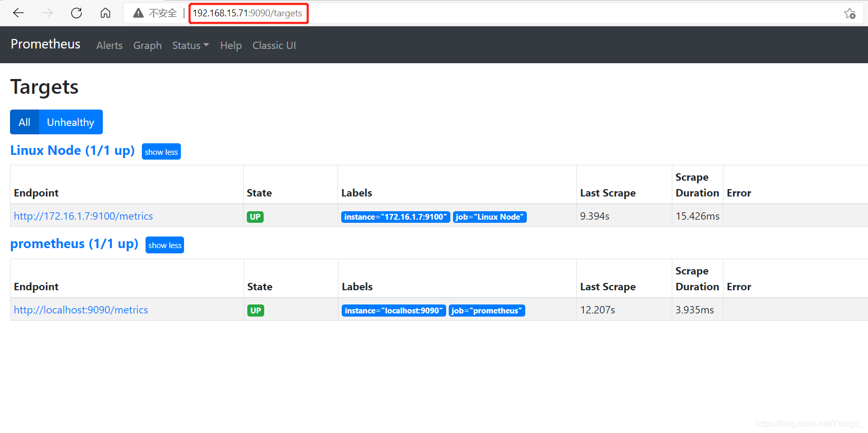
Task: Select the Unhealthy targets filter
Action: click(71, 122)
